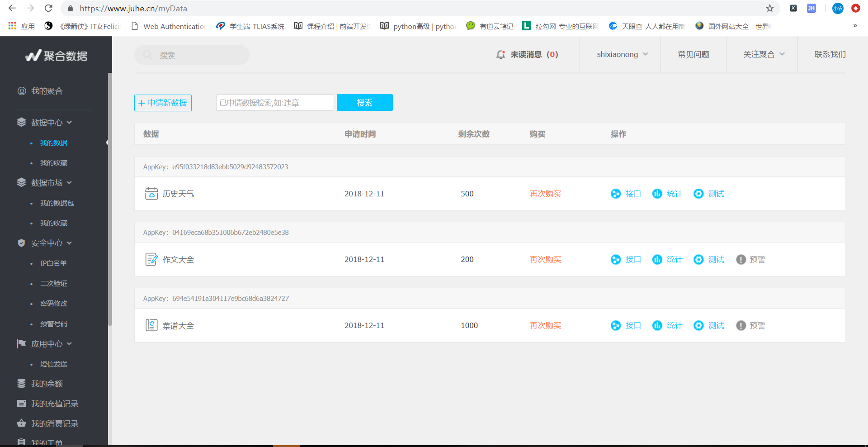
Task: Click the 我的余额 coins icon
Action: [21, 383]
